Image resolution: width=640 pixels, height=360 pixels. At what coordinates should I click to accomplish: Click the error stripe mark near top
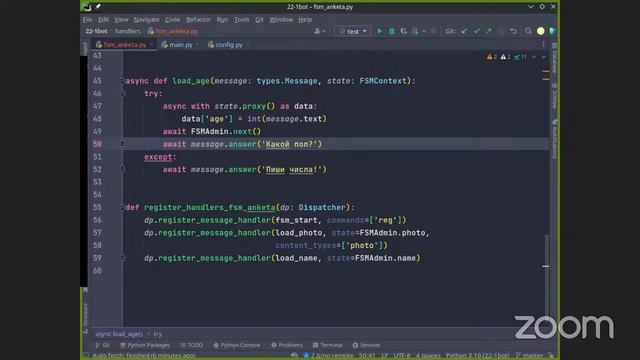click(x=546, y=71)
